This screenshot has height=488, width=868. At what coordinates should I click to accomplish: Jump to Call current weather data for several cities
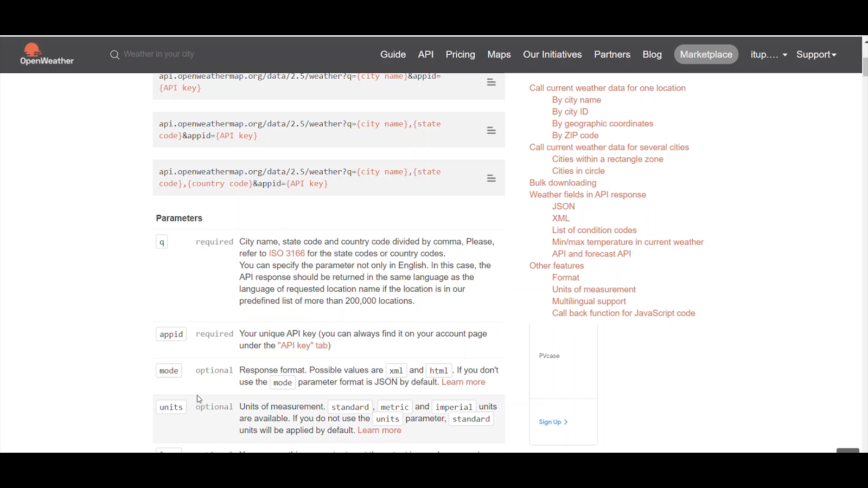tap(609, 147)
